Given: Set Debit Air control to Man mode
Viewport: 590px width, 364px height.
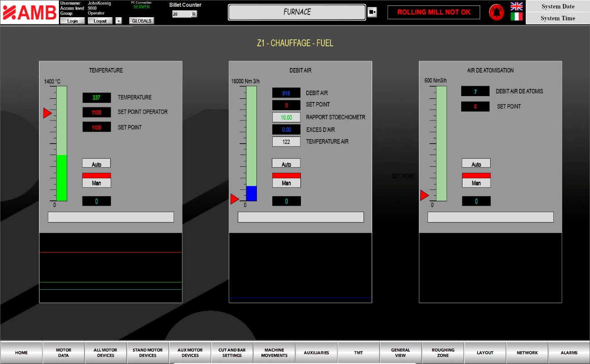Looking at the screenshot, I should pyautogui.click(x=286, y=183).
